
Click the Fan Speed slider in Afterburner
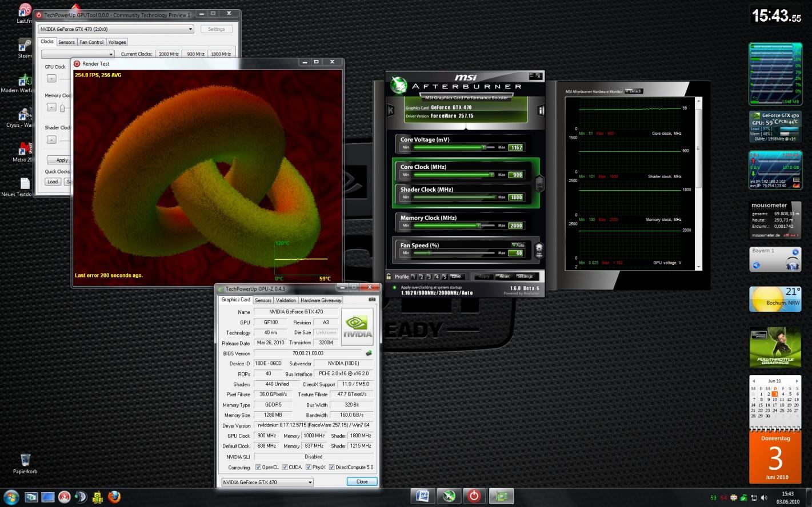[x=454, y=253]
